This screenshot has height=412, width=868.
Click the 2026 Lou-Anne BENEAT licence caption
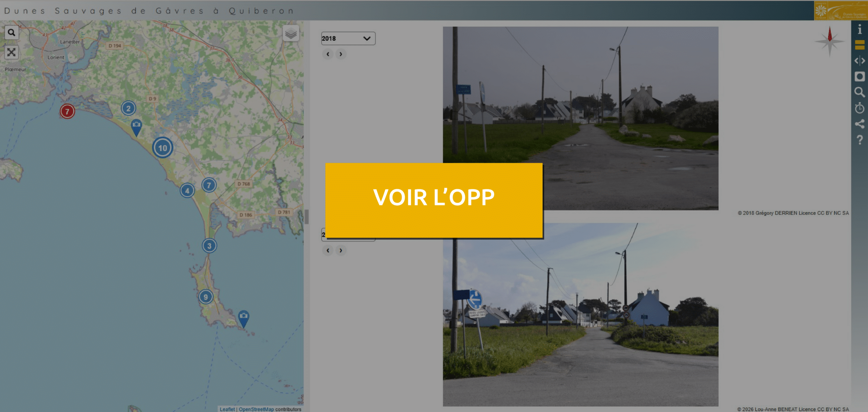(793, 409)
